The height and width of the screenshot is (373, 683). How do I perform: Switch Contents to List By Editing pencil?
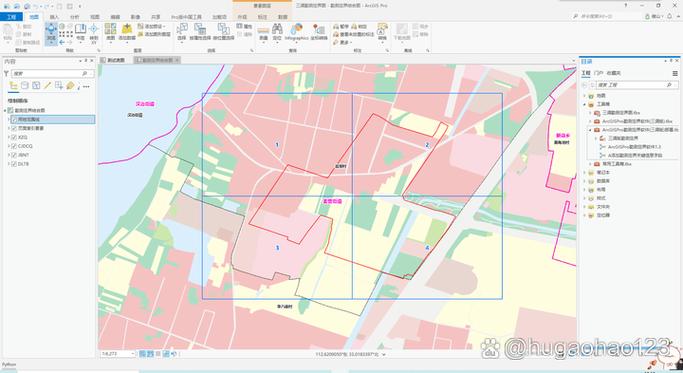(47, 86)
